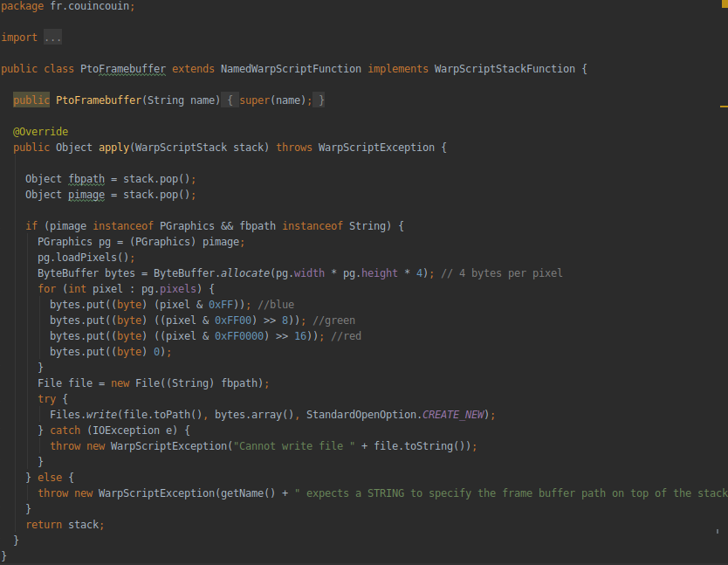Click the package name fr.couincouin

pyautogui.click(x=89, y=6)
